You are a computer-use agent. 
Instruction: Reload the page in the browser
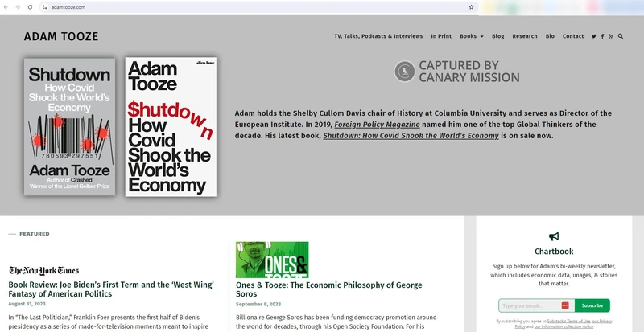pos(30,6)
